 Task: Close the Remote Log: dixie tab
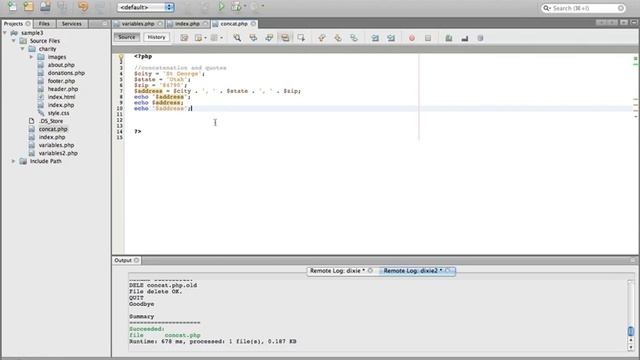(x=370, y=271)
